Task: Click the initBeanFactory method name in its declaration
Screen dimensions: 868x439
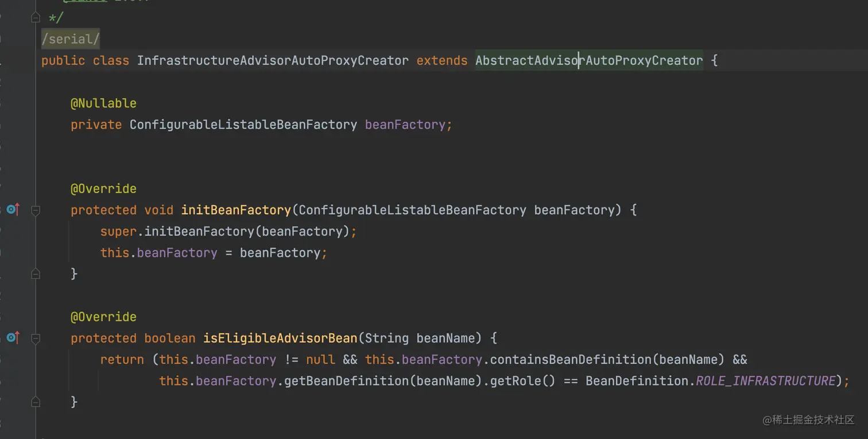Action: 236,210
